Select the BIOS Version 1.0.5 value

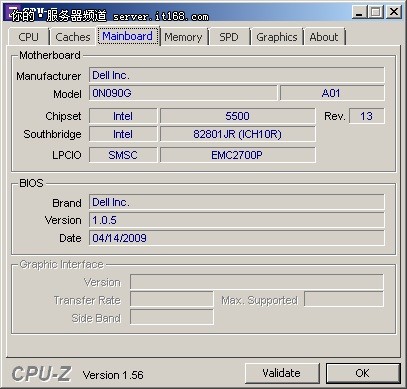(237, 220)
